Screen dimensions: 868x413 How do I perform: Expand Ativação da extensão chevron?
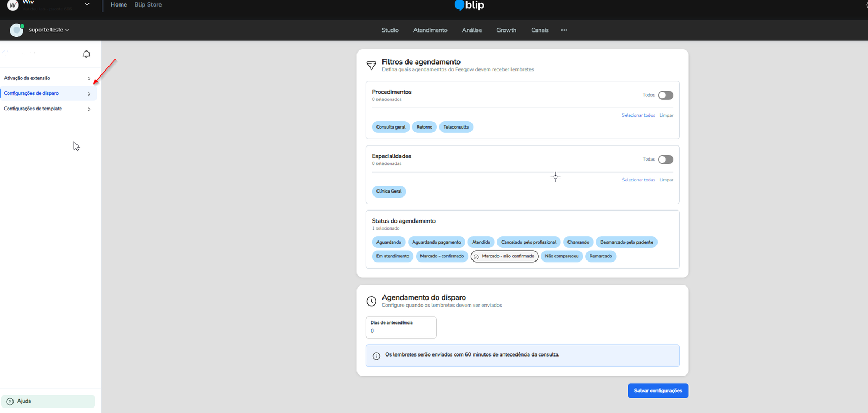click(x=89, y=79)
